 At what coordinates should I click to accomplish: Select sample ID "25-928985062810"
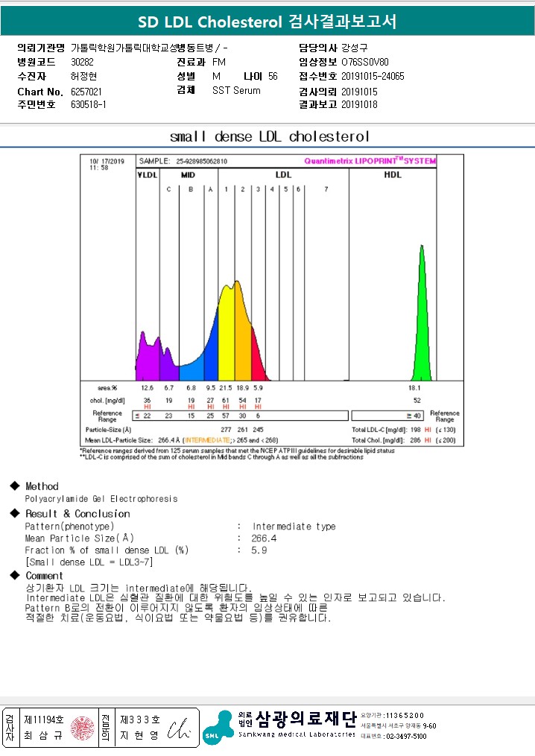coord(202,162)
